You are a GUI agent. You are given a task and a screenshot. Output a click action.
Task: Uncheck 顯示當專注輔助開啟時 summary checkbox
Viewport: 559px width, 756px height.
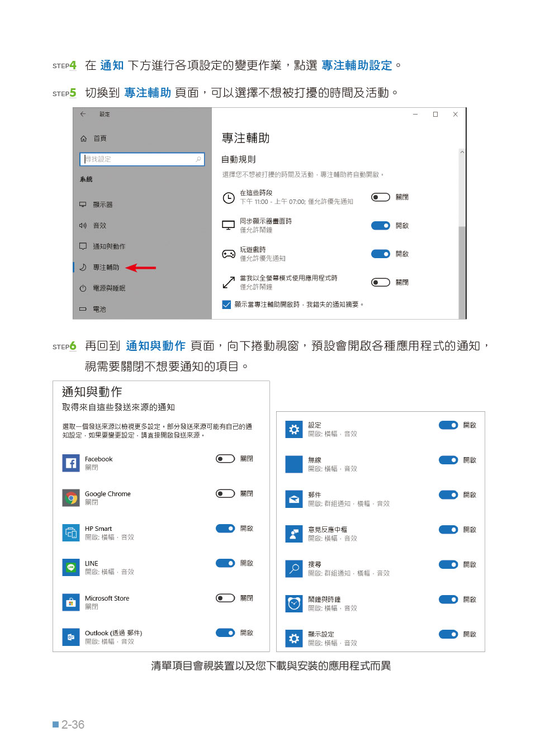(226, 305)
